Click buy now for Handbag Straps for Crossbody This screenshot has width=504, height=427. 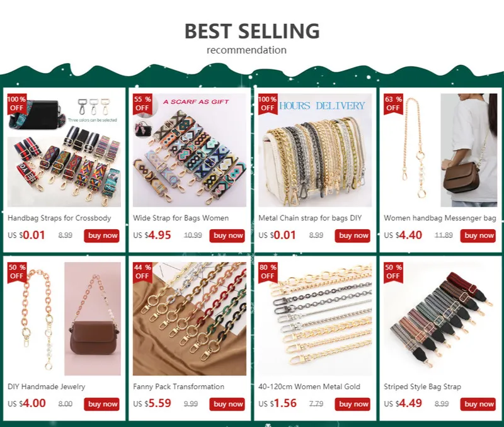(101, 236)
